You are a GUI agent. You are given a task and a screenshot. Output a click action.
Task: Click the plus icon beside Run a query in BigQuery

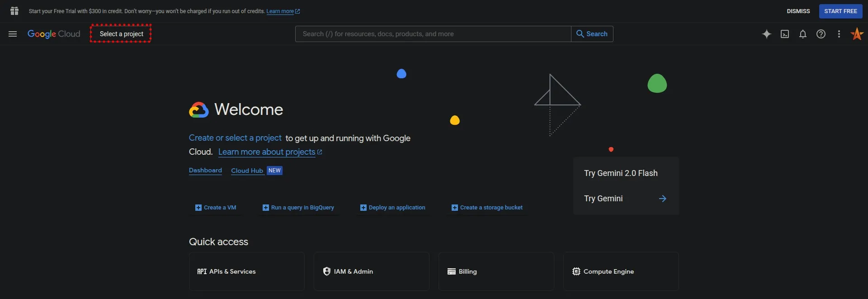click(x=266, y=208)
